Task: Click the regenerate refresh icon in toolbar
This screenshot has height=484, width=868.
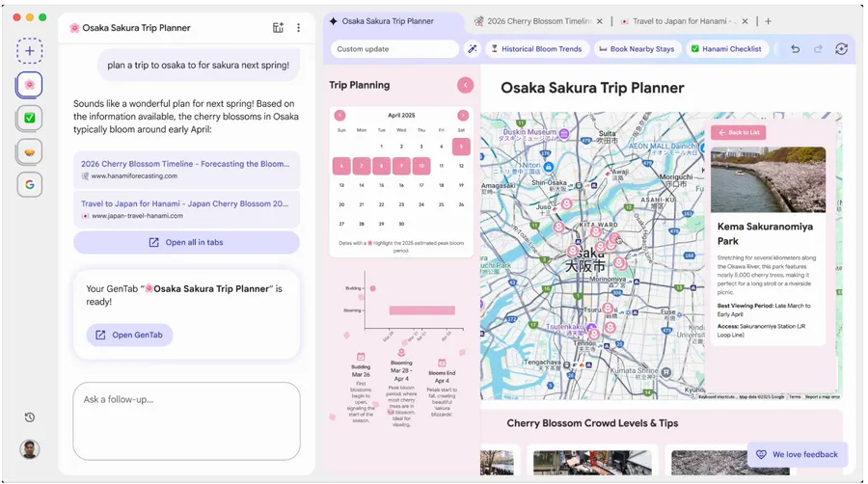Action: tap(841, 48)
